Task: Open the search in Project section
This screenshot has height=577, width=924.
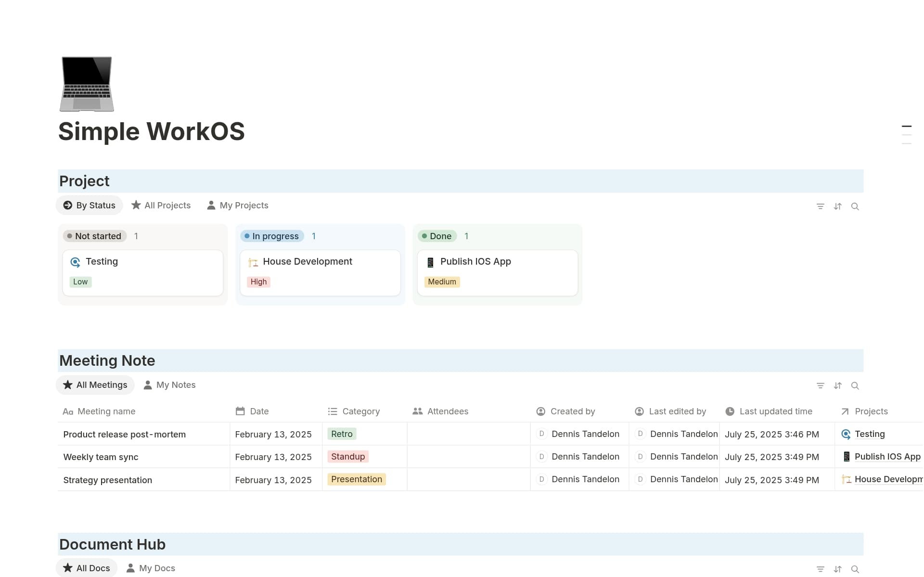Action: 855,206
